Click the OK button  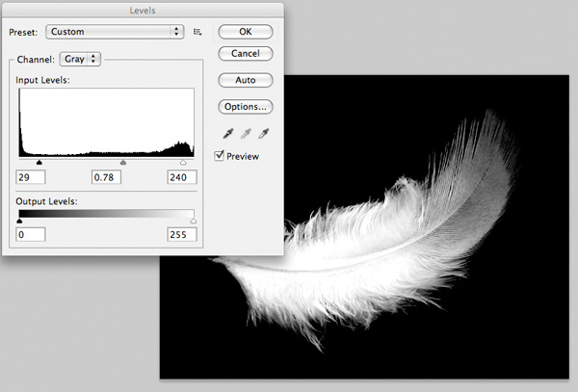pos(245,31)
